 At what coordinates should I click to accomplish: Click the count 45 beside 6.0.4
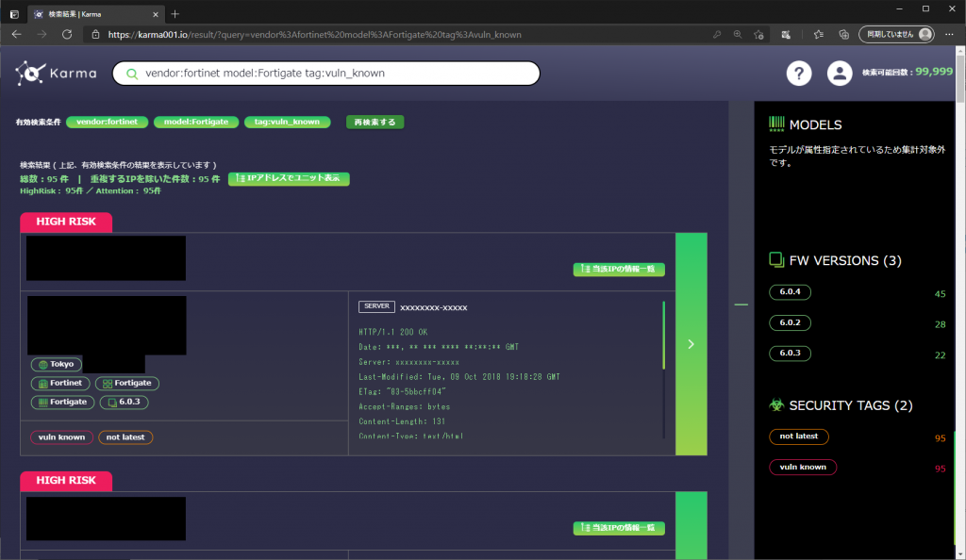coord(941,294)
